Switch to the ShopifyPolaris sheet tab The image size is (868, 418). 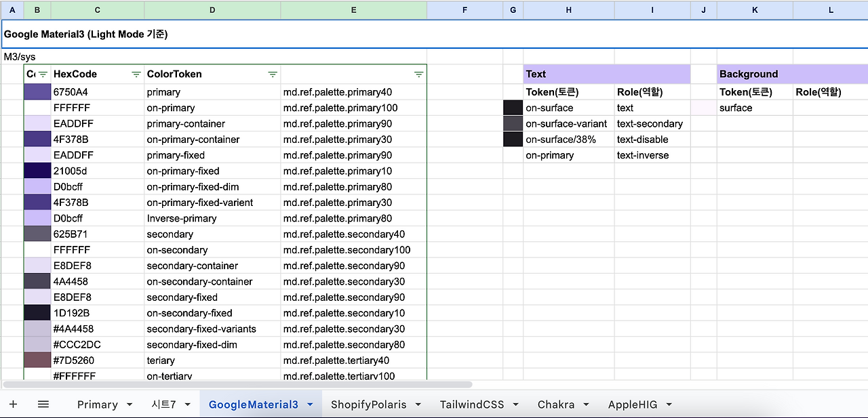369,404
